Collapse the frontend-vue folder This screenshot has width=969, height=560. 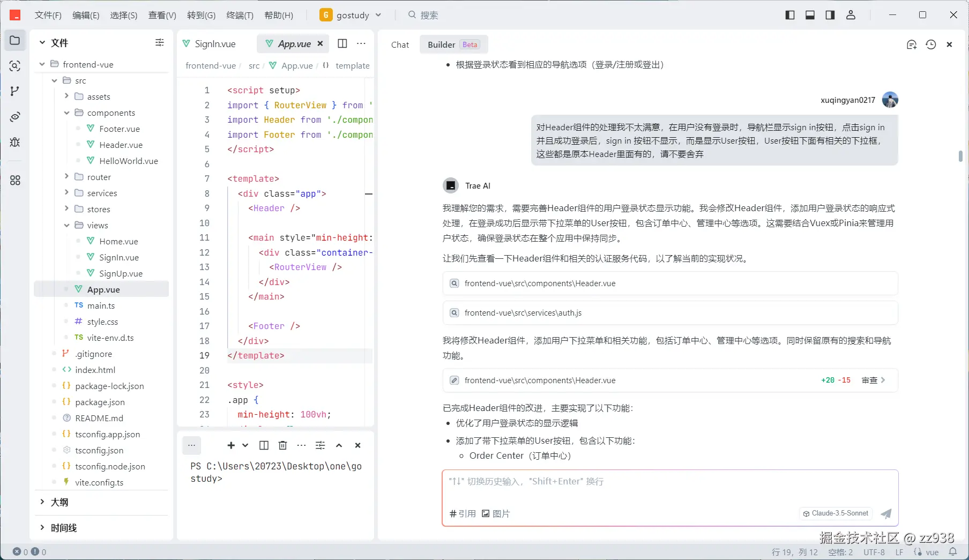(x=42, y=64)
